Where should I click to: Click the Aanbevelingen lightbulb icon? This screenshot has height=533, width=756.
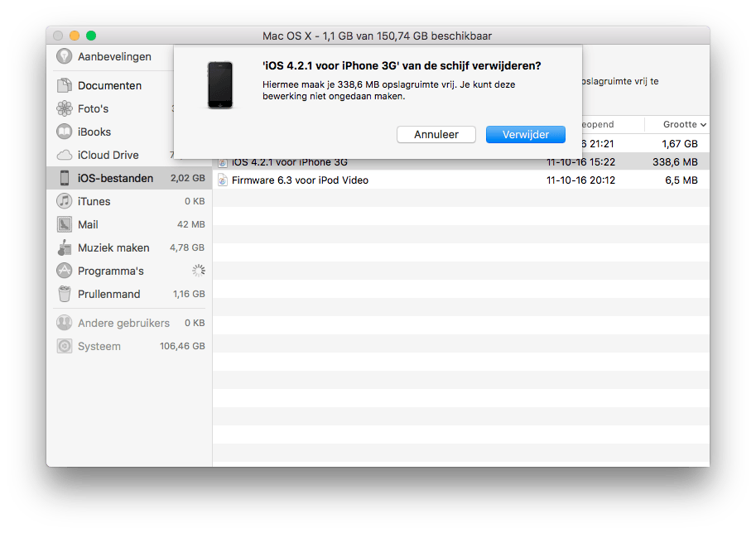(64, 56)
